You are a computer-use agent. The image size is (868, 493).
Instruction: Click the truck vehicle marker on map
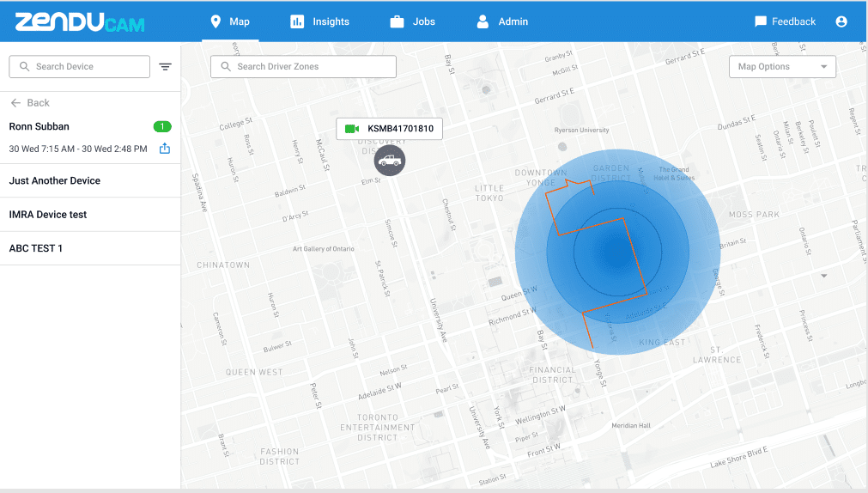(390, 160)
